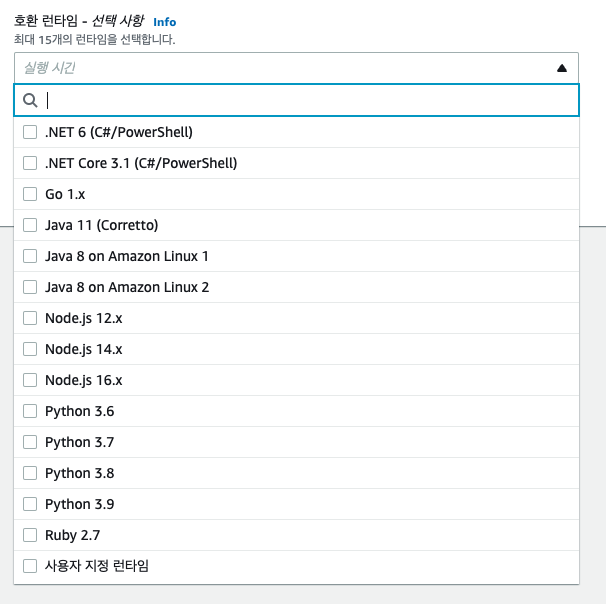
Task: Select Java 8 on Amazon Linux 1 checkbox
Action: pos(30,256)
